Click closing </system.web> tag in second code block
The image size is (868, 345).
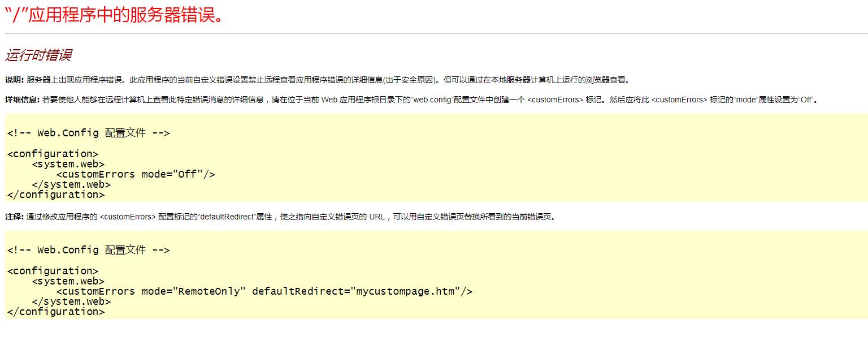click(71, 301)
